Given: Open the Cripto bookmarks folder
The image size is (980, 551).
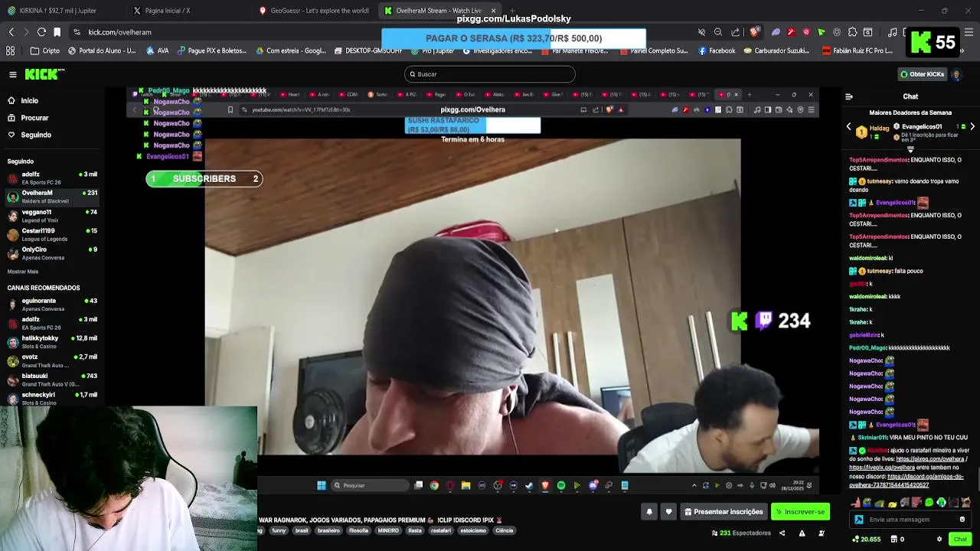Looking at the screenshot, I should point(45,51).
